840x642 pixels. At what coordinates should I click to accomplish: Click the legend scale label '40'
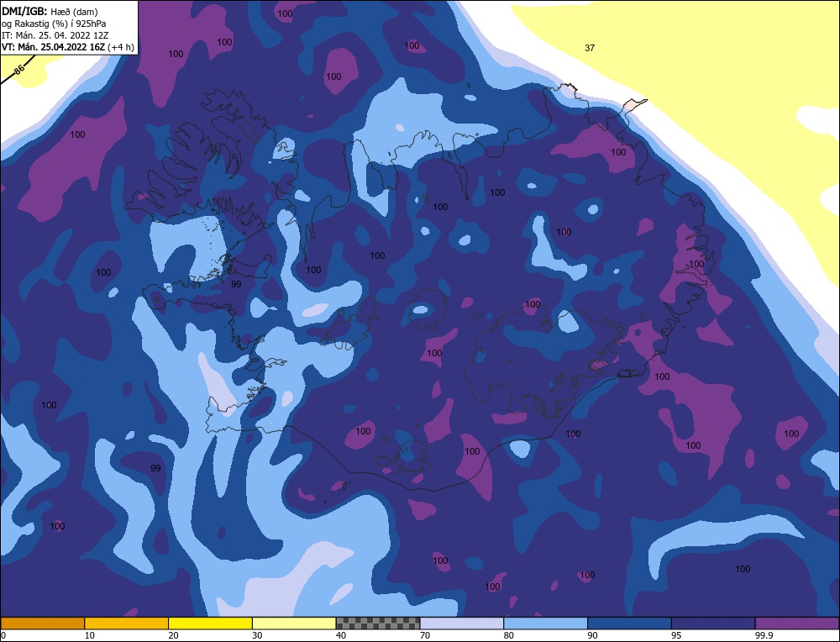coord(341,636)
